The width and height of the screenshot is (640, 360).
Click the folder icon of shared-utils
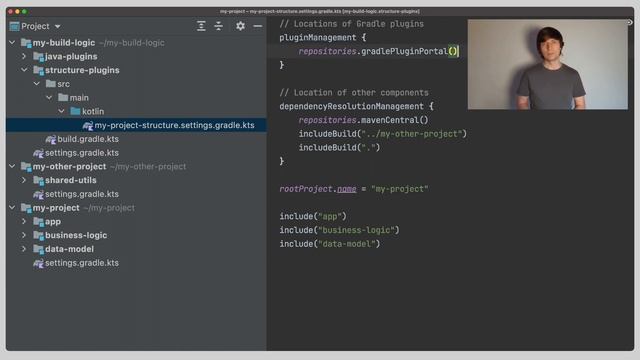[x=38, y=180]
